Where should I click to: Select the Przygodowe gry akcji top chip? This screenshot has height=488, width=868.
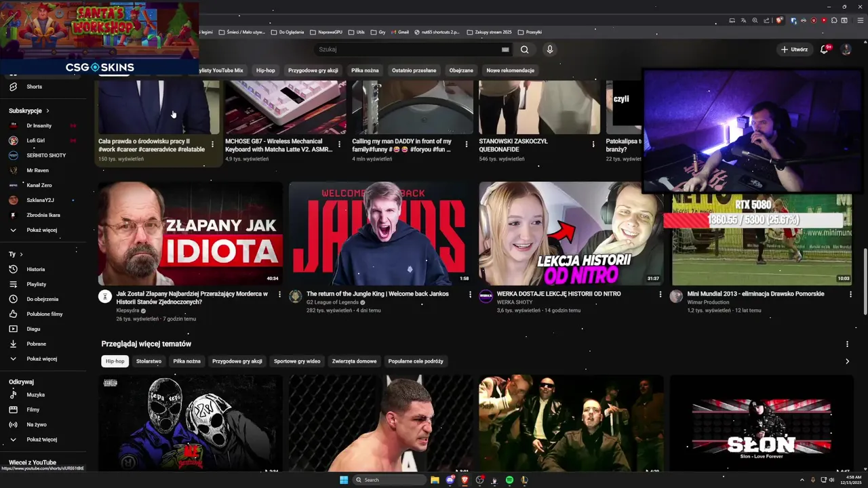coord(313,70)
